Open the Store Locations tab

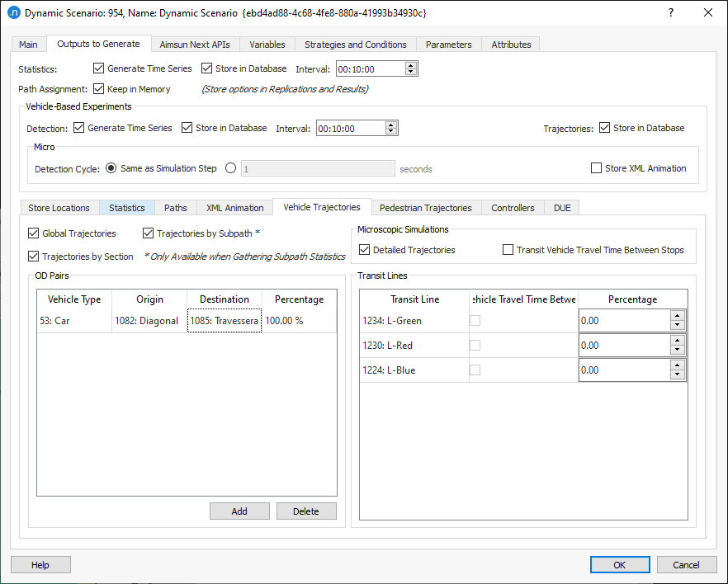click(x=59, y=207)
